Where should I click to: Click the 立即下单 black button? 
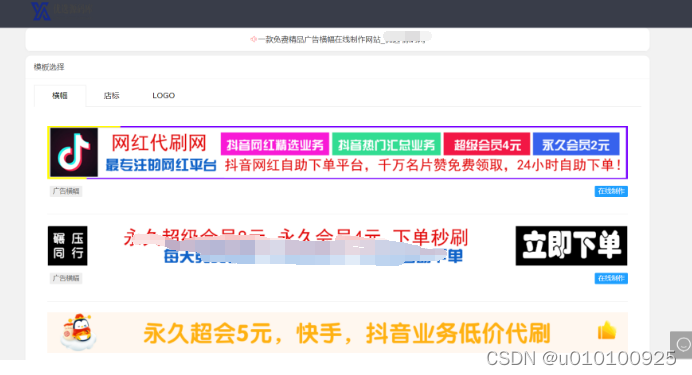[571, 246]
